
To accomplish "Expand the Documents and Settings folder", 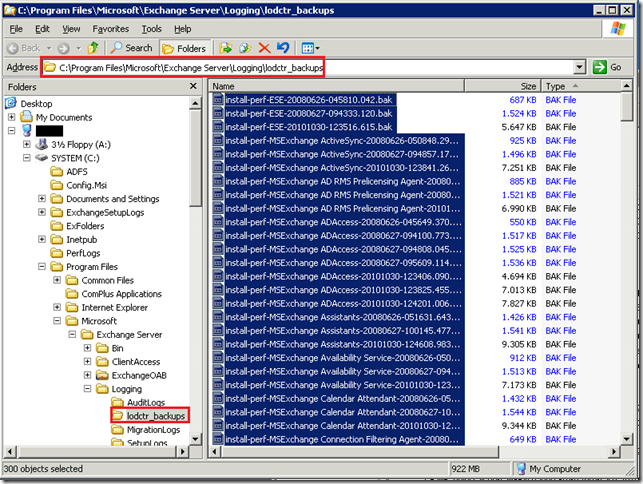I will 42,199.
